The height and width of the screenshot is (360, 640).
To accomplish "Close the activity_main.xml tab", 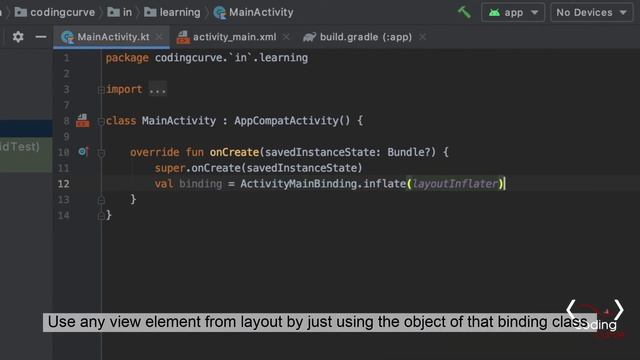I will click(x=286, y=37).
